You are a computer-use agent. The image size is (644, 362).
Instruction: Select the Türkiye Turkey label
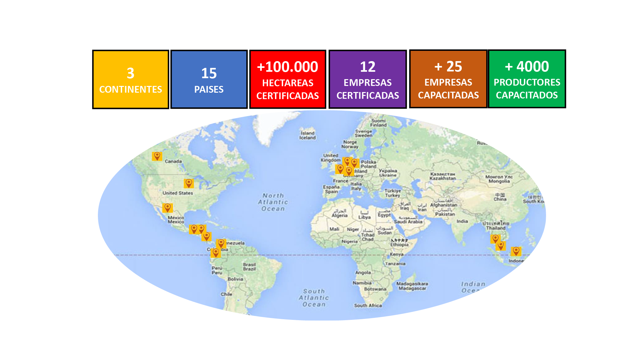[x=393, y=193]
